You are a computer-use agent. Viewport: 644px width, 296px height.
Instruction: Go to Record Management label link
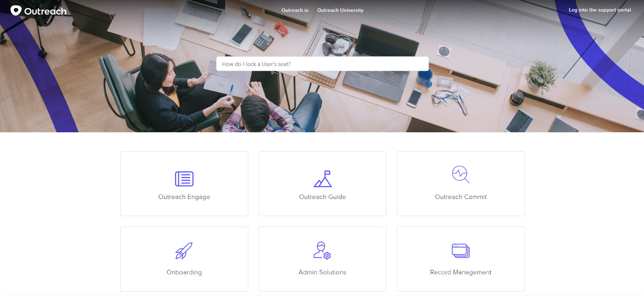point(461,272)
